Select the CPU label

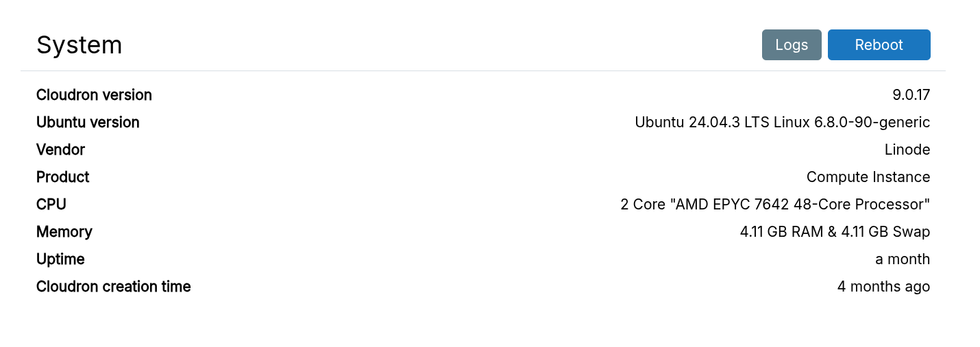(51, 205)
